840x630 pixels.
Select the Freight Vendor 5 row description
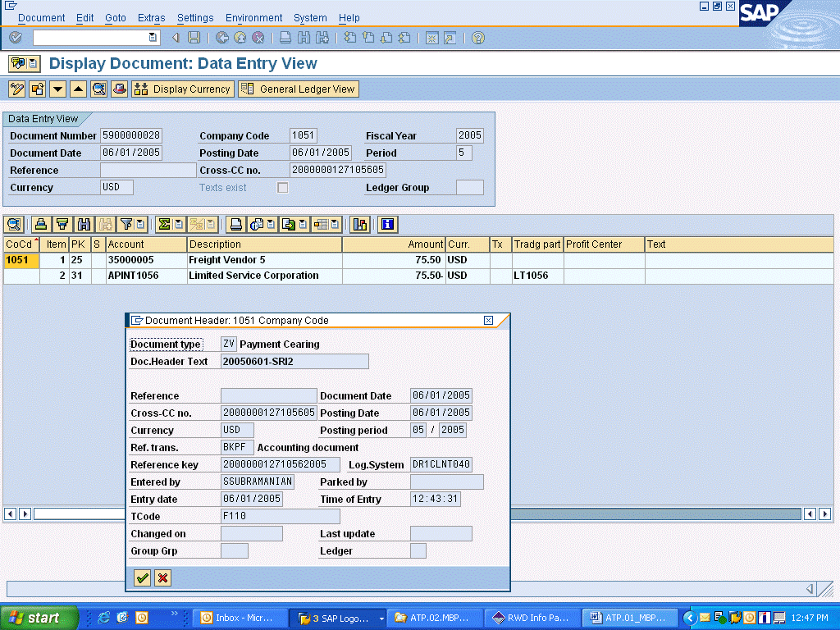click(264, 260)
